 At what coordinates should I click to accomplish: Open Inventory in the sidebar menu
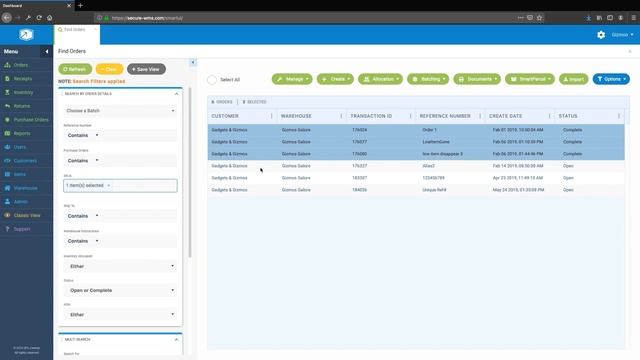coord(23,93)
